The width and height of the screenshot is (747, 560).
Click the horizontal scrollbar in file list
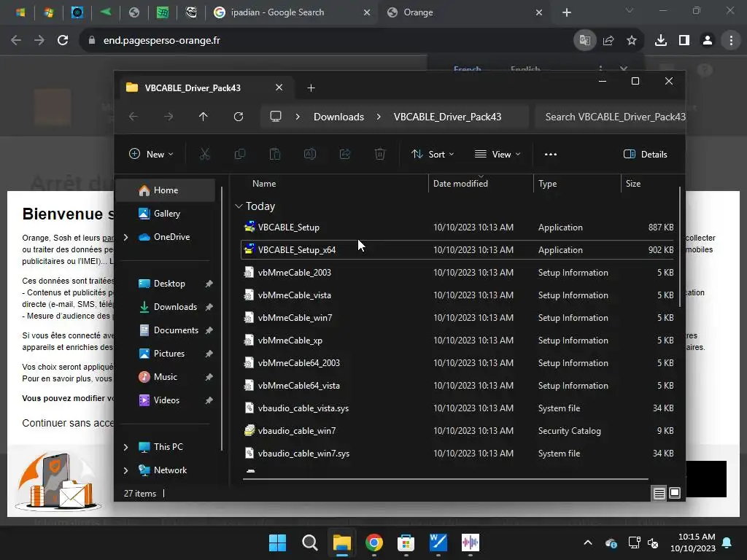tap(446, 478)
